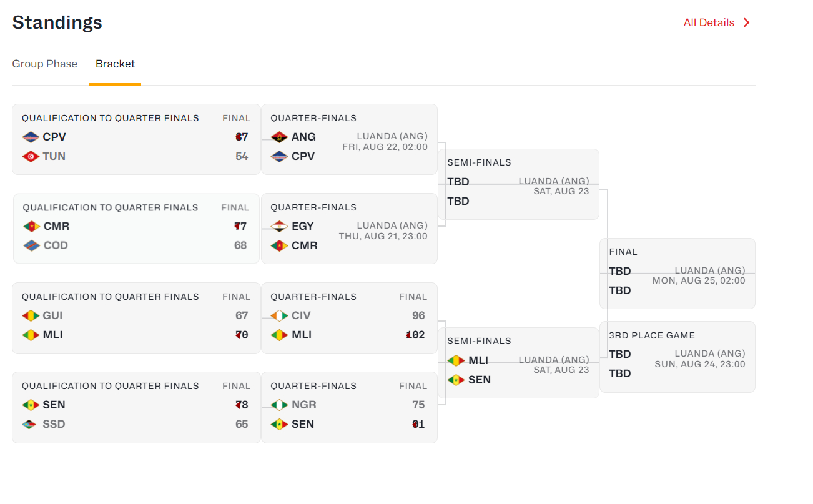
Task: Click the Nigeria flag icon next to NGR
Action: click(279, 405)
